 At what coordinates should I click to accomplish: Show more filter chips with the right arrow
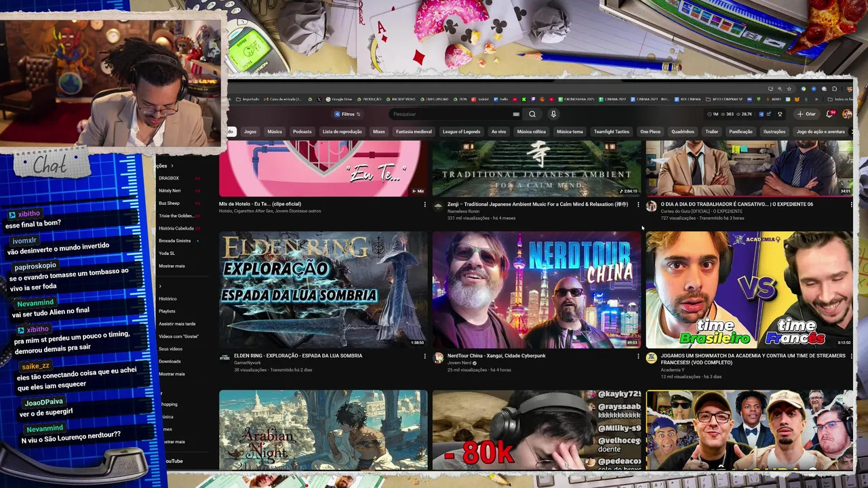pyautogui.click(x=852, y=131)
